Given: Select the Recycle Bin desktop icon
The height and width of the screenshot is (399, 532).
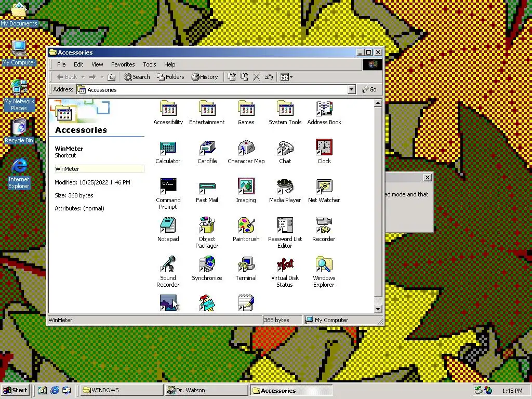Looking at the screenshot, I should coord(19,131).
